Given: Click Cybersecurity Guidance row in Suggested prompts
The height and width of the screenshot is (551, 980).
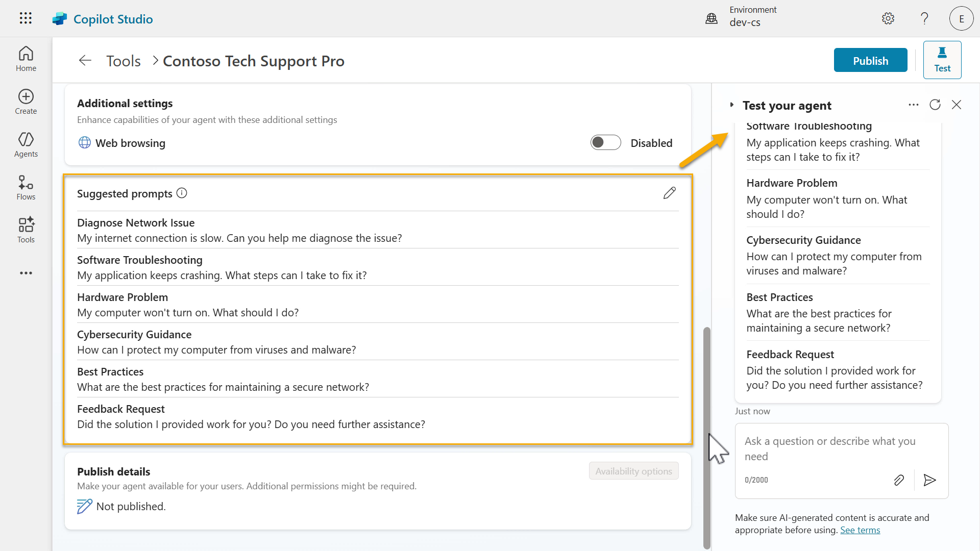Looking at the screenshot, I should 378,342.
